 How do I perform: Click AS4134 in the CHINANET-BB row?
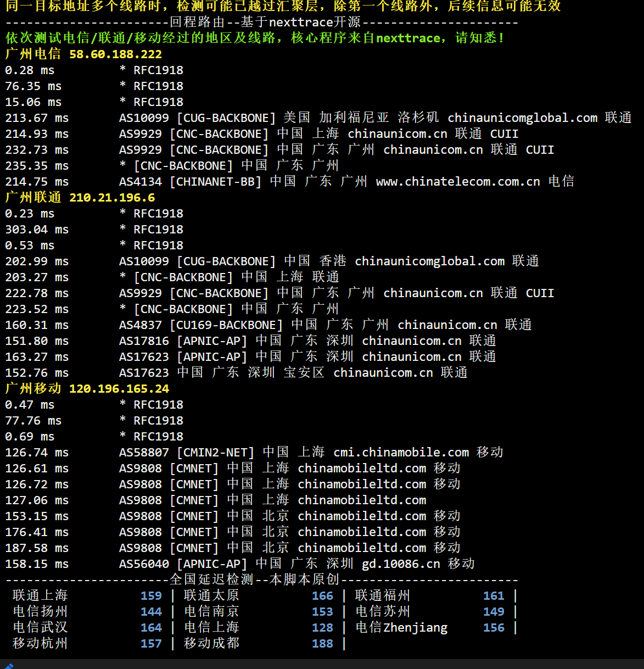point(141,182)
